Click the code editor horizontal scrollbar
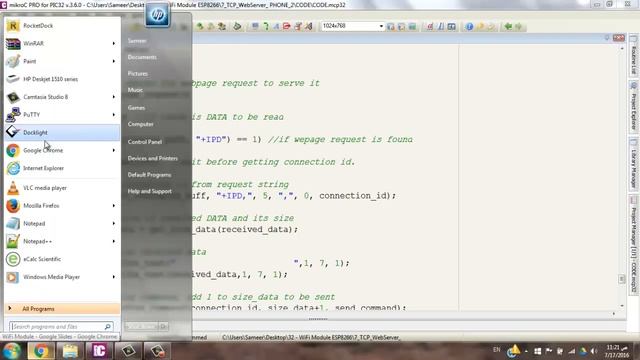 (404, 314)
